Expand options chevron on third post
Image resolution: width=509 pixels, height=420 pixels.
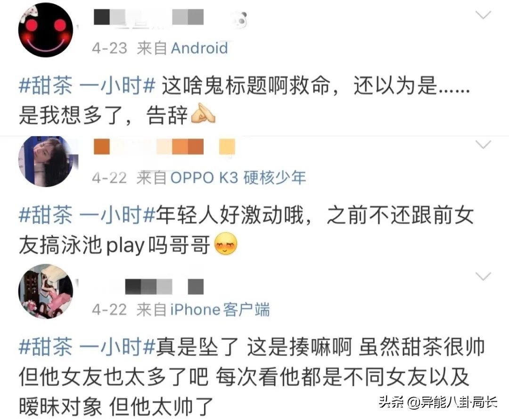click(483, 276)
